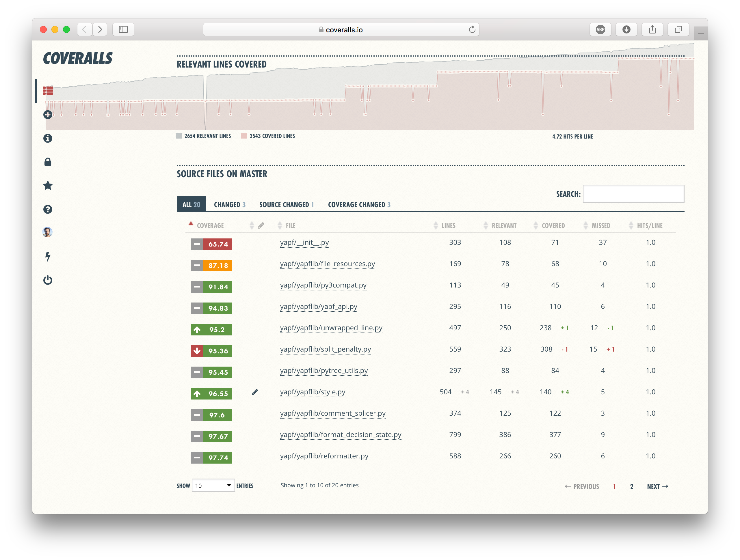The width and height of the screenshot is (740, 560).
Task: Click the down arrow badge for split_penalty.py
Action: [x=197, y=351]
